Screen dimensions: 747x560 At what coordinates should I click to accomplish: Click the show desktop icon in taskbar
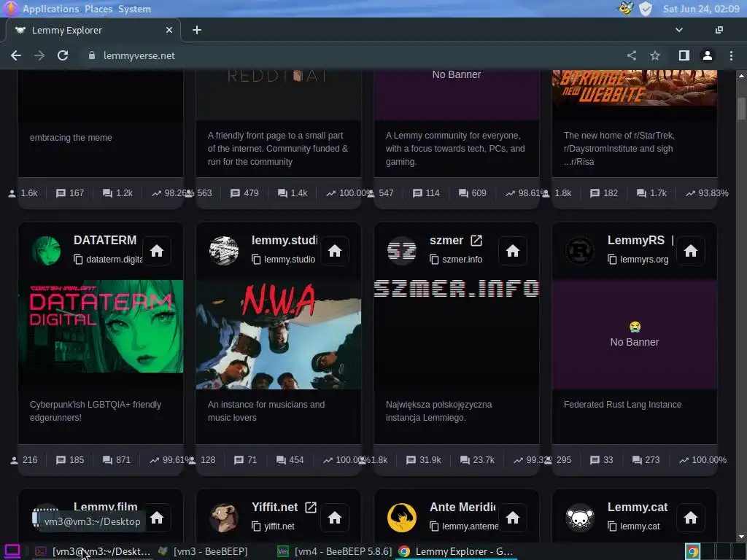(x=12, y=551)
